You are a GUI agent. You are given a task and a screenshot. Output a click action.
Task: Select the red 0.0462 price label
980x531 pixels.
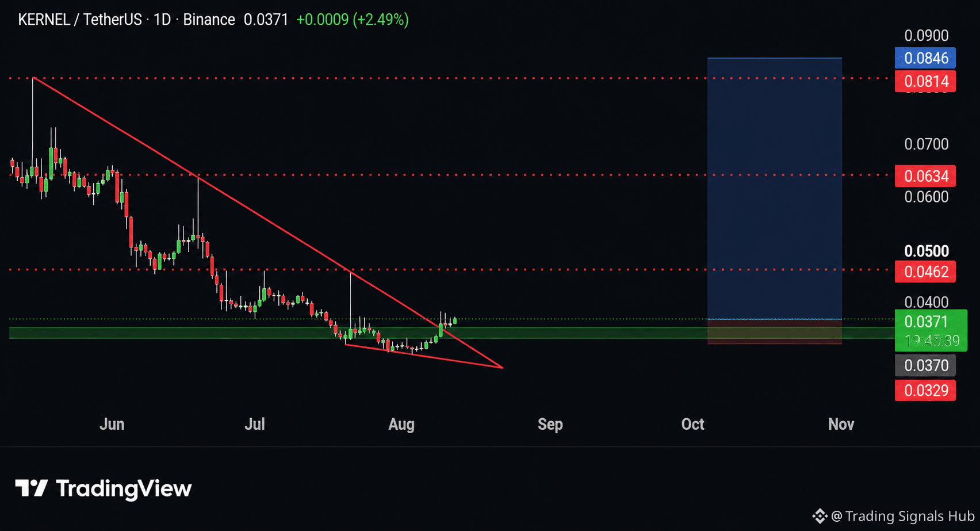coord(925,271)
